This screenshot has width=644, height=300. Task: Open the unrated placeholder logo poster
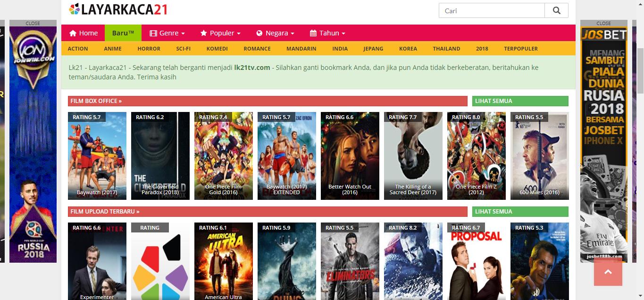(160, 261)
